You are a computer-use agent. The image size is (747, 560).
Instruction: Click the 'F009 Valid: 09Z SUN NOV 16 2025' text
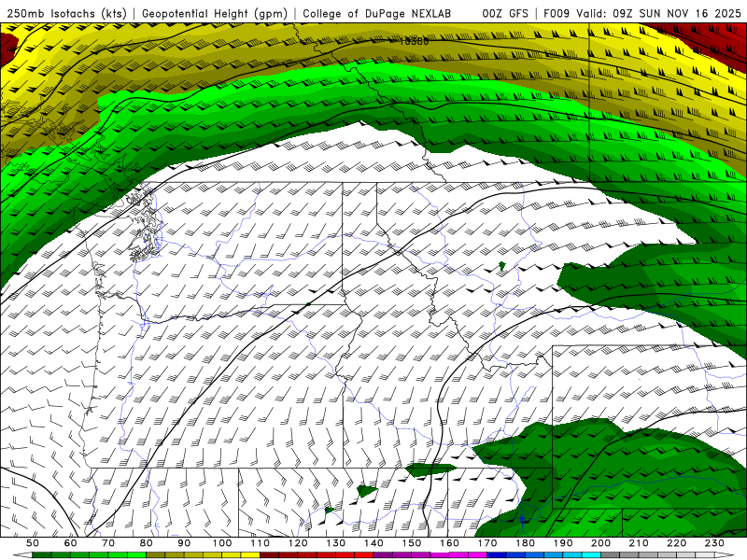click(x=642, y=14)
